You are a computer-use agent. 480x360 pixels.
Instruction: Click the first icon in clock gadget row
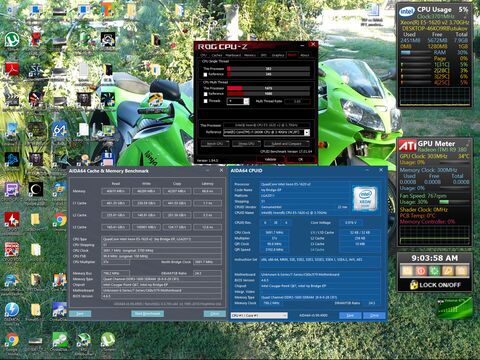(x=407, y=271)
